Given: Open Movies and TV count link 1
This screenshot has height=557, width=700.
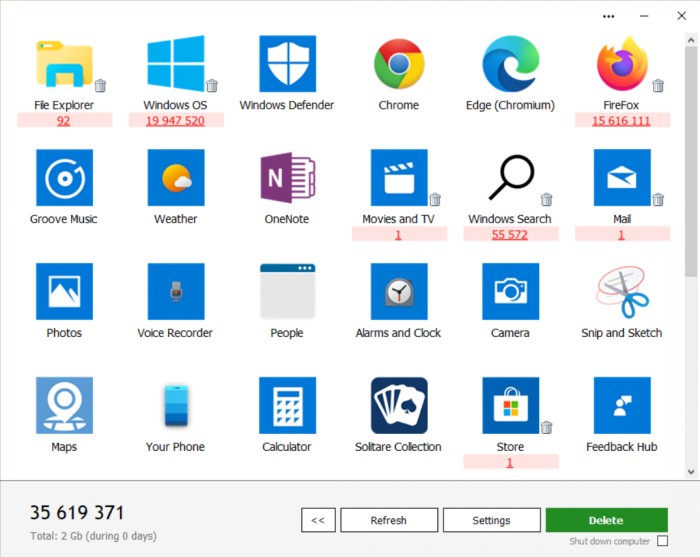Looking at the screenshot, I should 398,234.
